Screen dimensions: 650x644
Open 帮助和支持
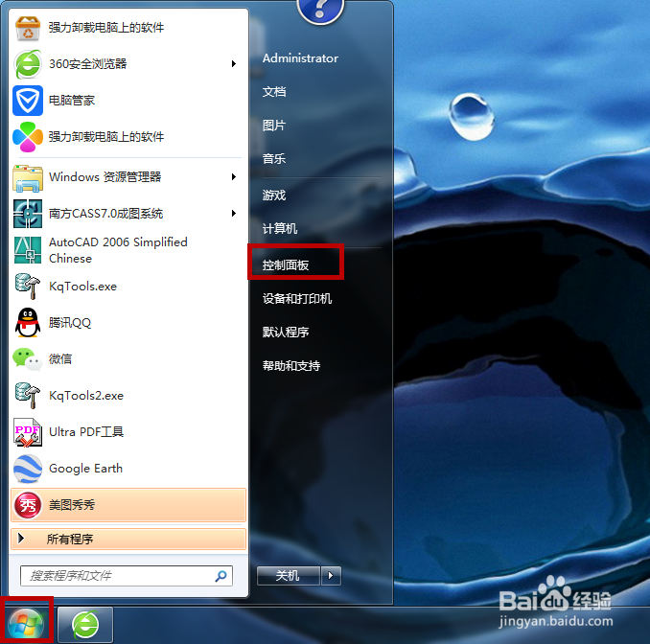(x=291, y=366)
